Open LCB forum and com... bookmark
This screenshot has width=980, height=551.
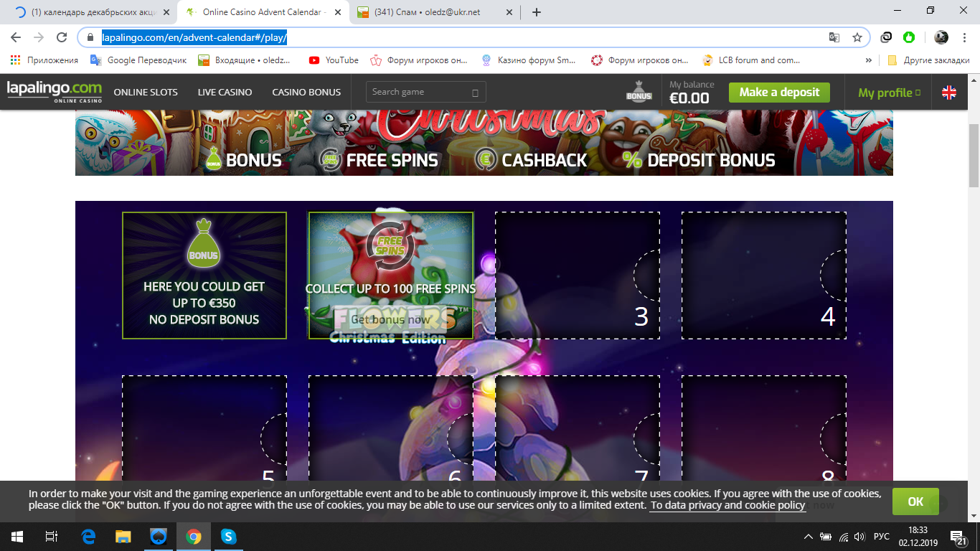(750, 60)
